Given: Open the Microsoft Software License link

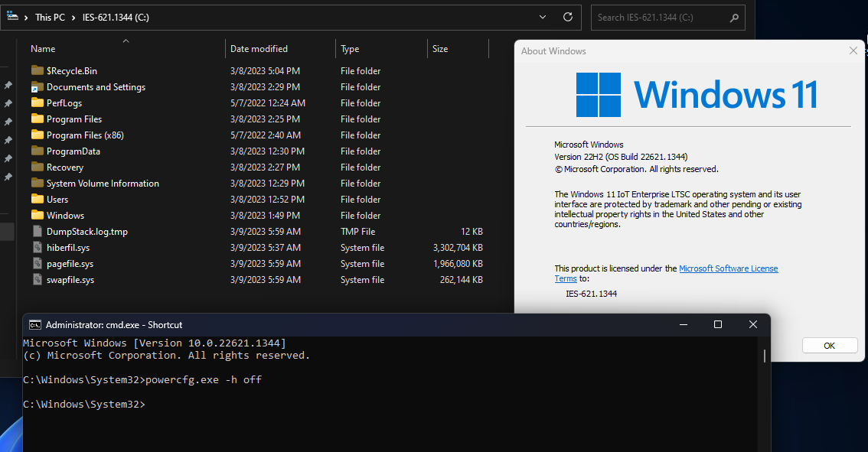Looking at the screenshot, I should click(x=728, y=268).
